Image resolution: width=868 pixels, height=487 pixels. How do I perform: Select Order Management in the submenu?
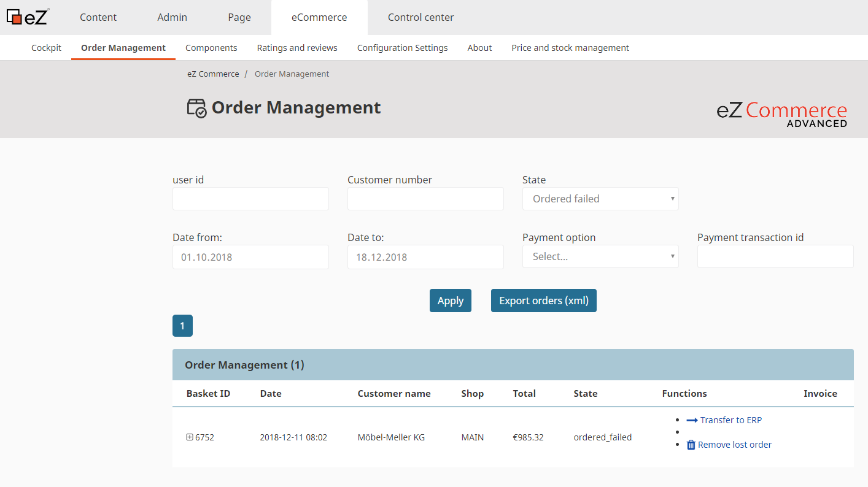tap(123, 48)
